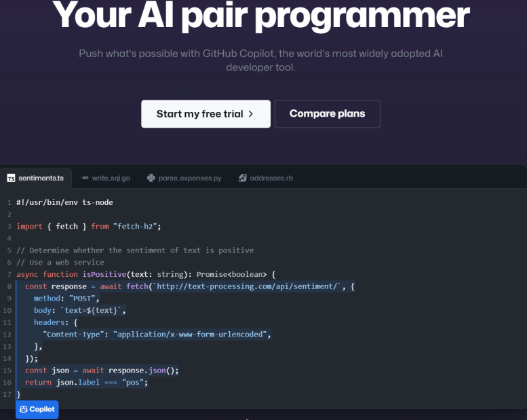Click the import fetch from "fetch-h2" line

tap(89, 227)
